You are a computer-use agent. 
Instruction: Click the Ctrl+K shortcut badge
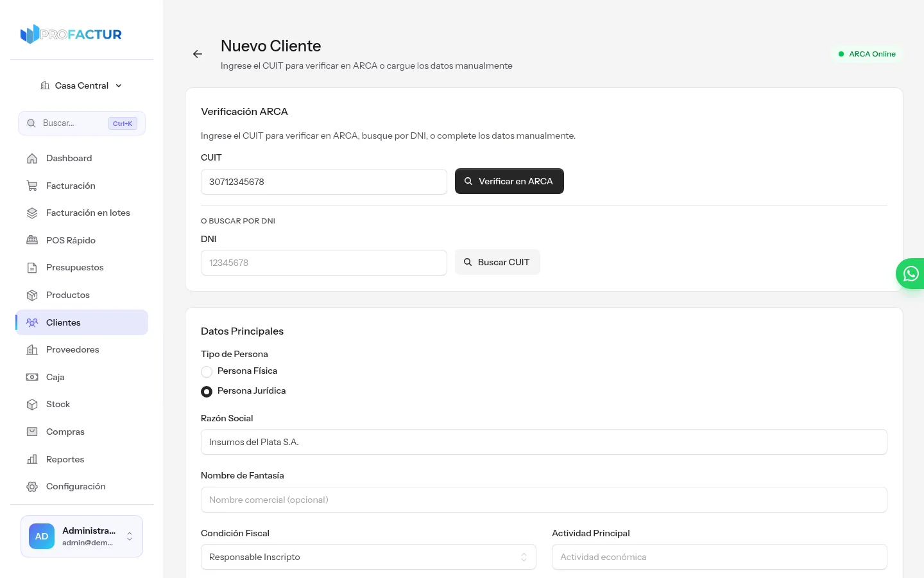tap(123, 123)
